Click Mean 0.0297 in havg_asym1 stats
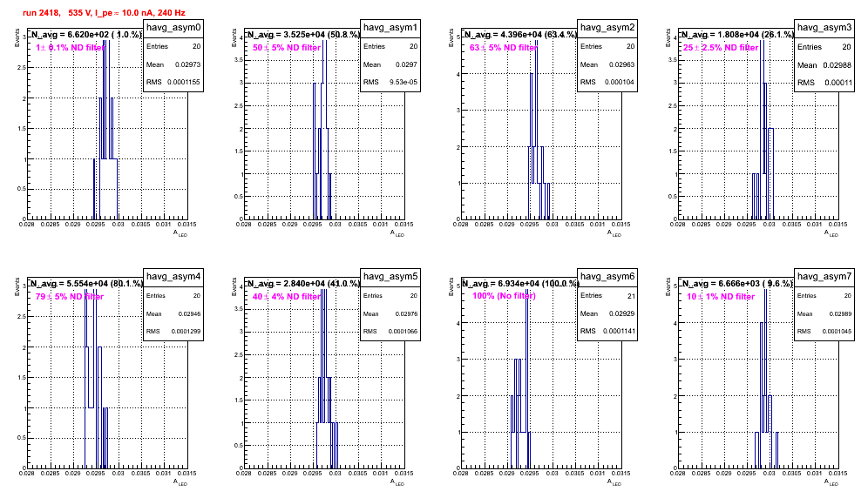The height and width of the screenshot is (498, 868). pos(390,64)
